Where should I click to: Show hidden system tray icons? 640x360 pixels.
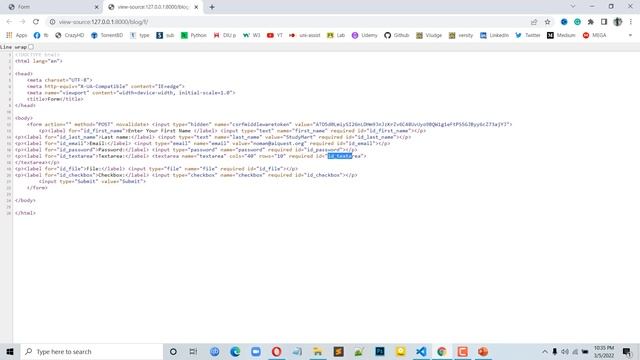point(544,351)
